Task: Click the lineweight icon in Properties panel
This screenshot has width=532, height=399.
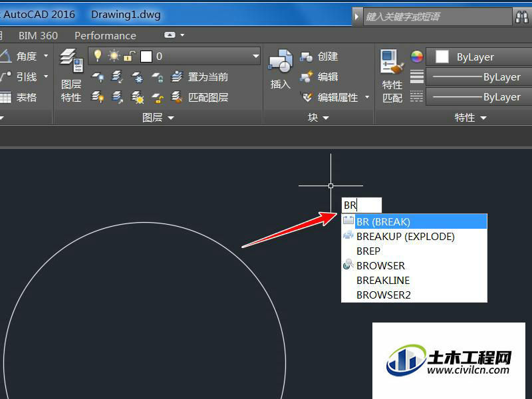Action: [x=417, y=77]
